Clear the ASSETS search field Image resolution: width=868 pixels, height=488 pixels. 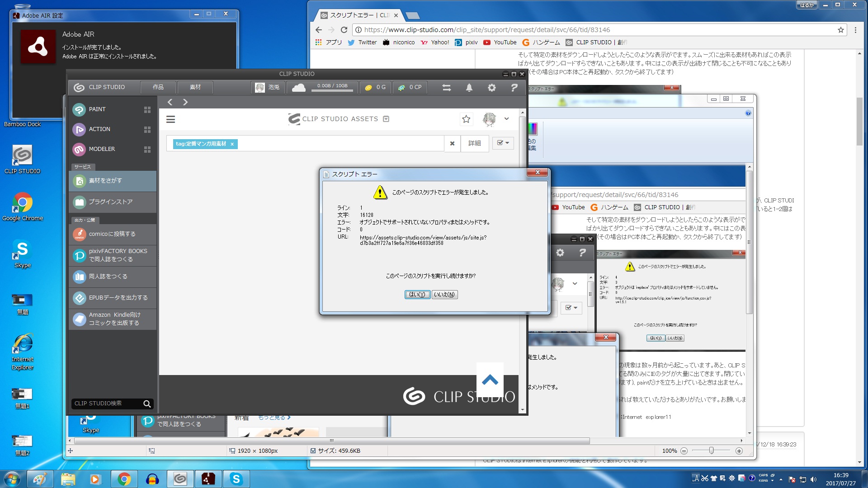[452, 143]
